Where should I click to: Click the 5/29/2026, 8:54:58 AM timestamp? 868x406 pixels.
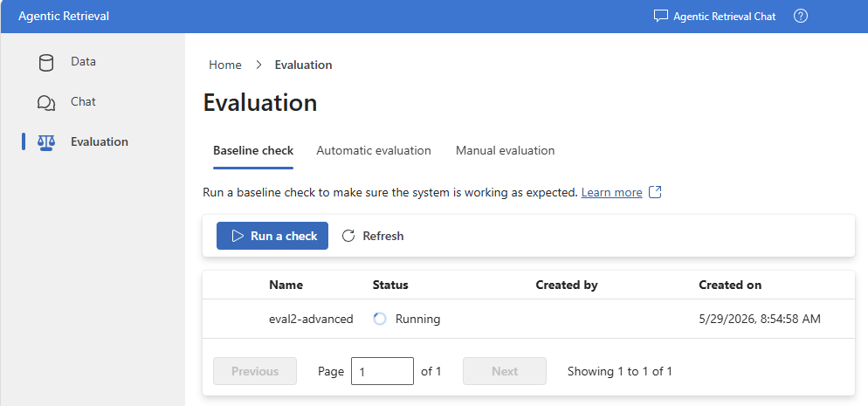pyautogui.click(x=760, y=319)
